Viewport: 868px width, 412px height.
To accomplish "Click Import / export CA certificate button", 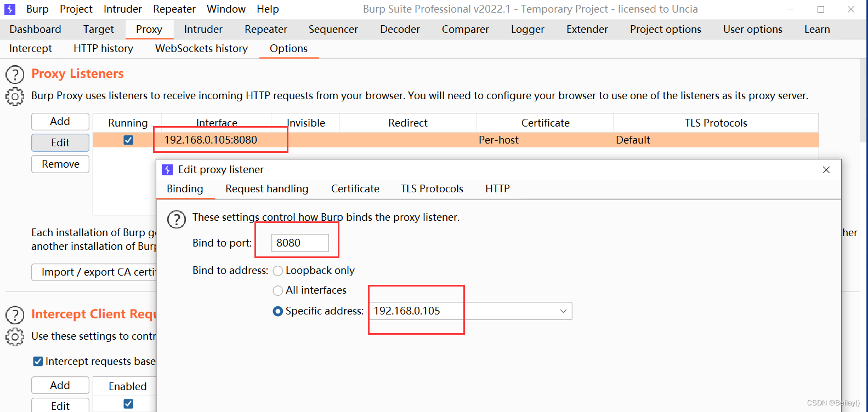I will (x=94, y=272).
